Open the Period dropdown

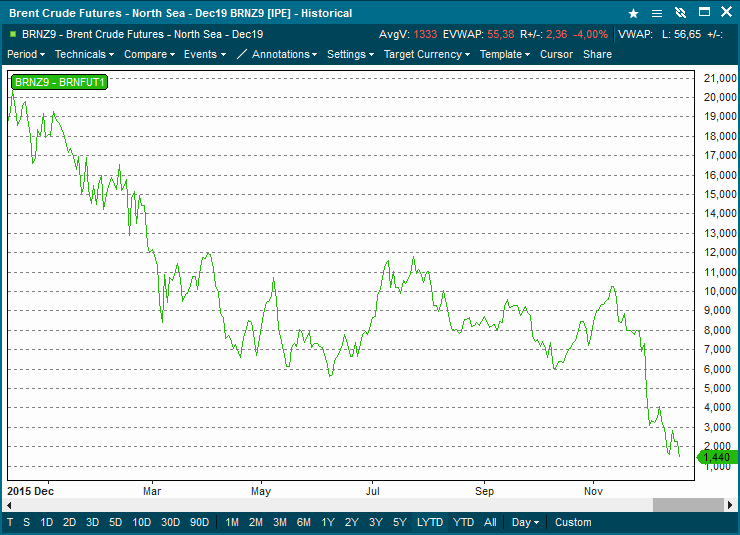[26, 54]
